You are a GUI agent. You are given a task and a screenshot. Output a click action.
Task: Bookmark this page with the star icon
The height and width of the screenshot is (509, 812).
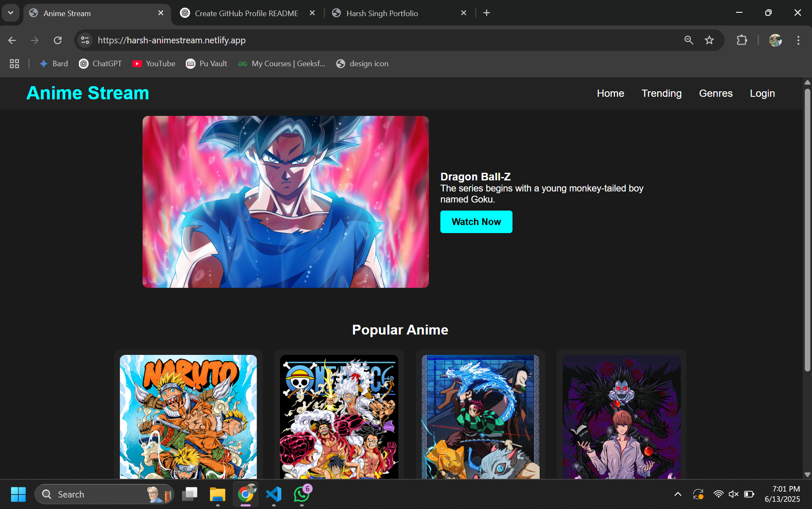709,40
